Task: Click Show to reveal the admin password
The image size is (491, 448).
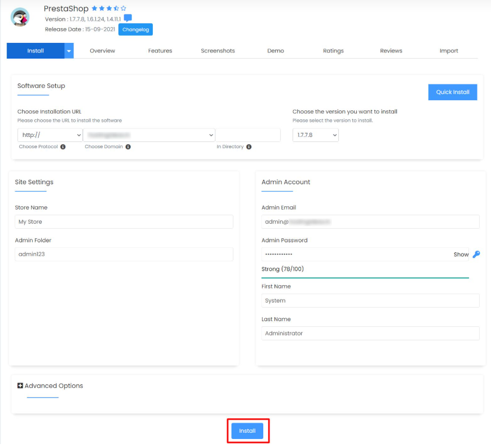Action: pyautogui.click(x=461, y=255)
